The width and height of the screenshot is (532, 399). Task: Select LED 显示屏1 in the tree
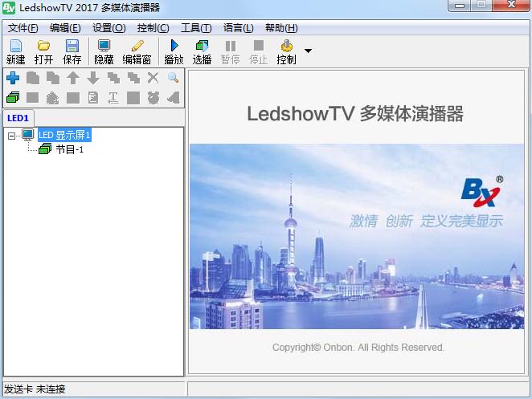64,136
